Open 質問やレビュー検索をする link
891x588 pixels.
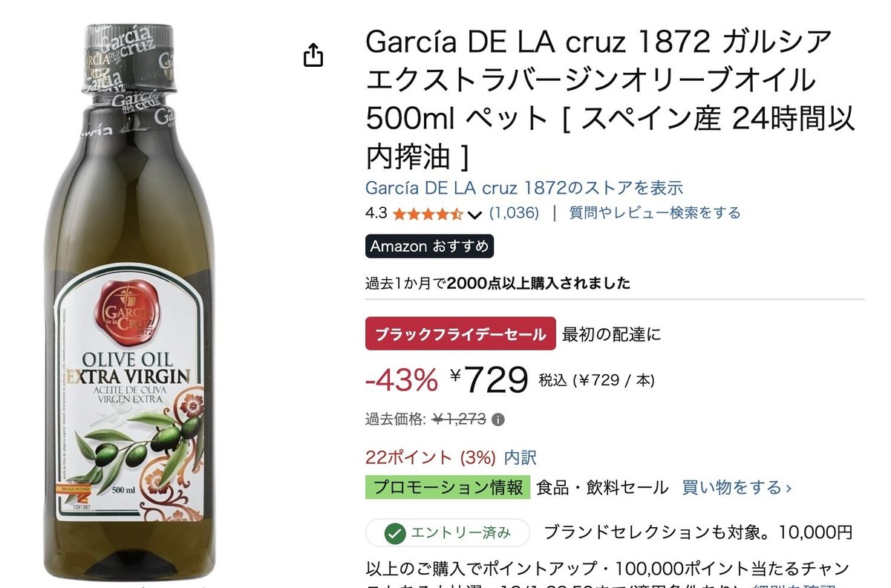[654, 213]
